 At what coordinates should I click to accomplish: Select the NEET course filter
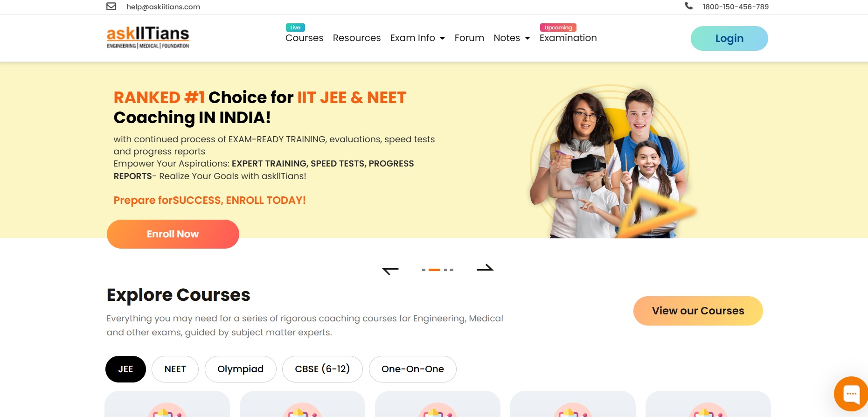tap(175, 369)
